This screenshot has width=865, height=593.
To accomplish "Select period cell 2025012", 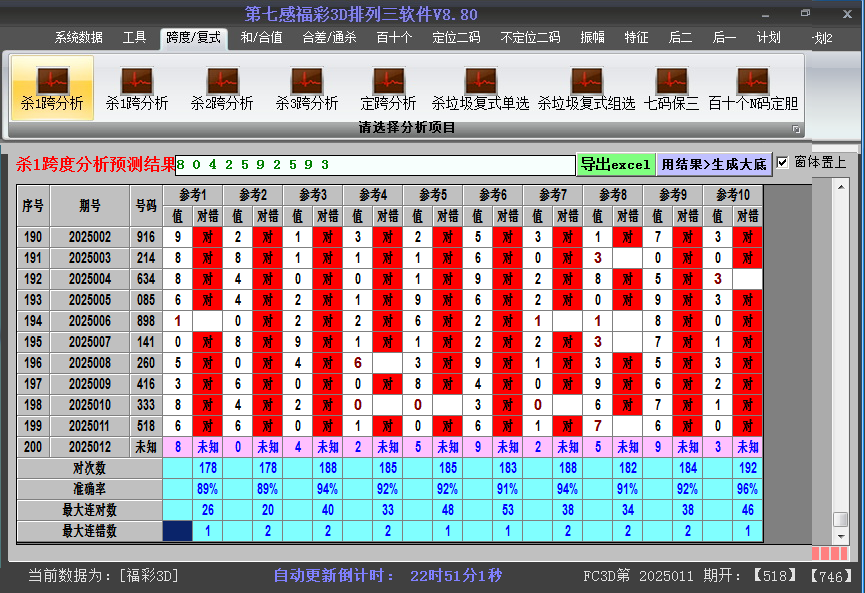I will click(90, 447).
